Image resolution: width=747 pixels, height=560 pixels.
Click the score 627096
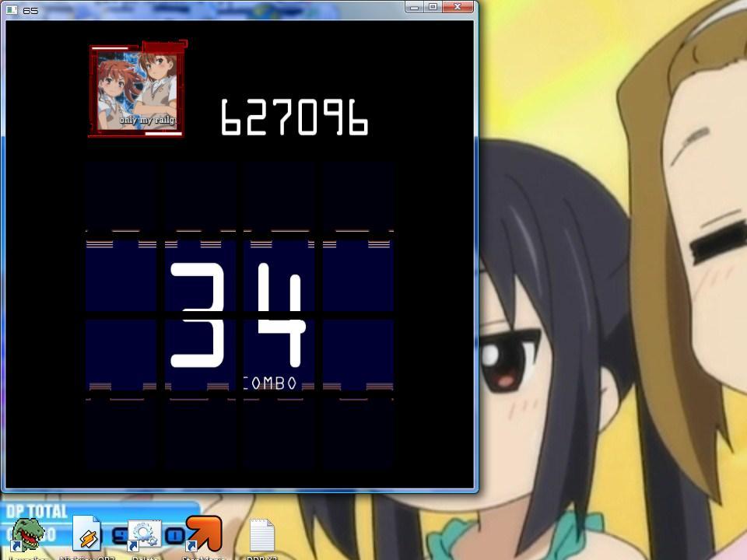294,117
